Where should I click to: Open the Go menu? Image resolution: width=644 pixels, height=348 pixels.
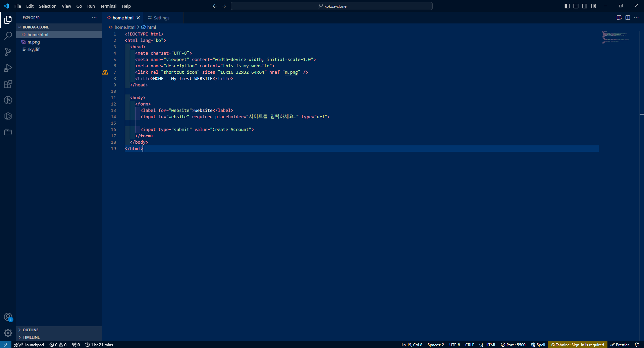(x=79, y=6)
